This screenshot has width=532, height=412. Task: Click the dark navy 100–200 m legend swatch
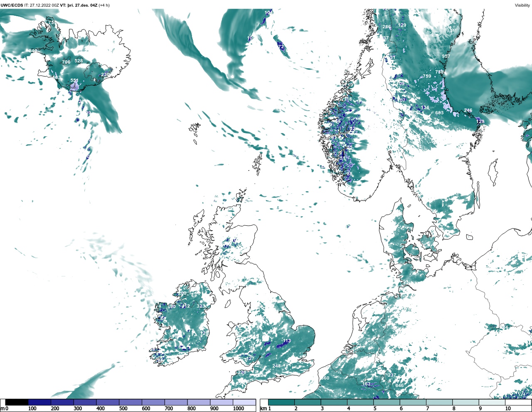click(x=39, y=402)
